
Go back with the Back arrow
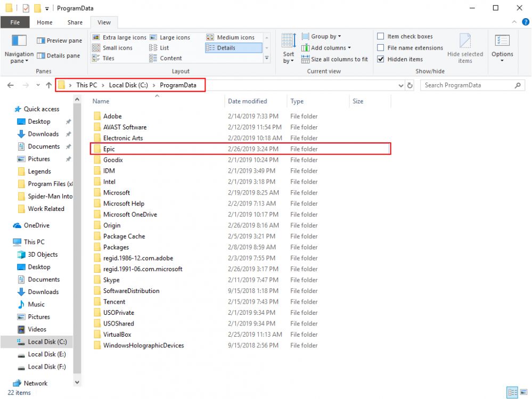click(11, 85)
